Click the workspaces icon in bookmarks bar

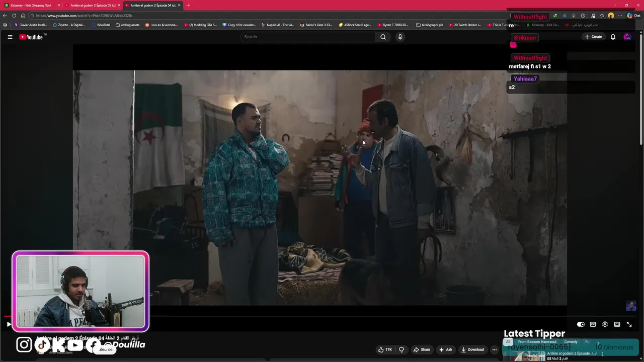click(5, 25)
